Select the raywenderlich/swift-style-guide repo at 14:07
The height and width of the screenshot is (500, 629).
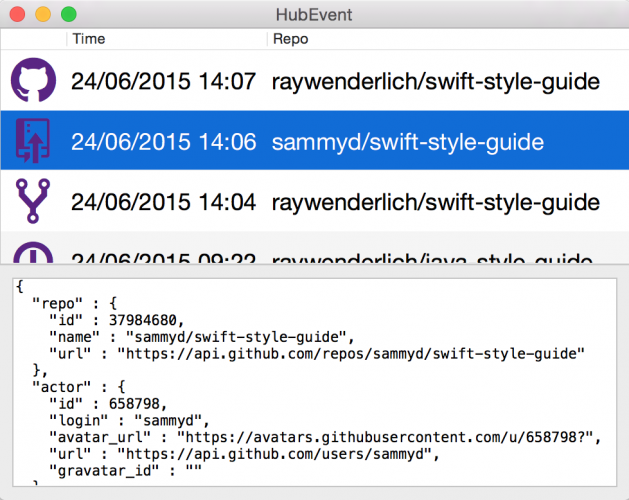pyautogui.click(x=436, y=82)
